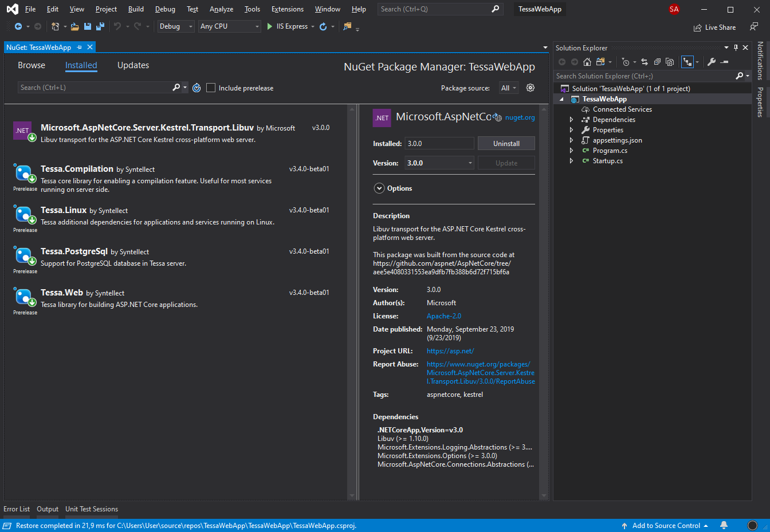This screenshot has height=532, width=770.
Task: Expand the Dependencies tree node
Action: coord(571,120)
